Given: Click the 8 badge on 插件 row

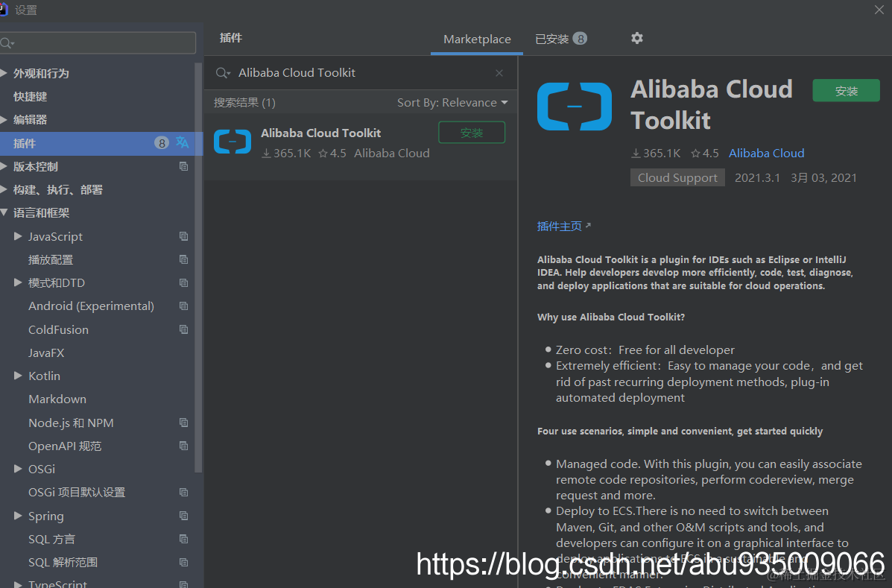Looking at the screenshot, I should tap(162, 143).
